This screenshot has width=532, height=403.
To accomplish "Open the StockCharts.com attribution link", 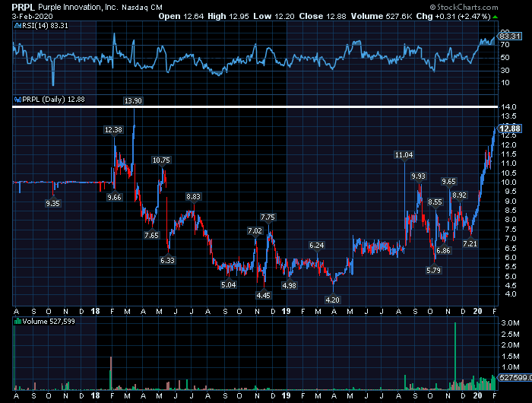I will pyautogui.click(x=464, y=7).
